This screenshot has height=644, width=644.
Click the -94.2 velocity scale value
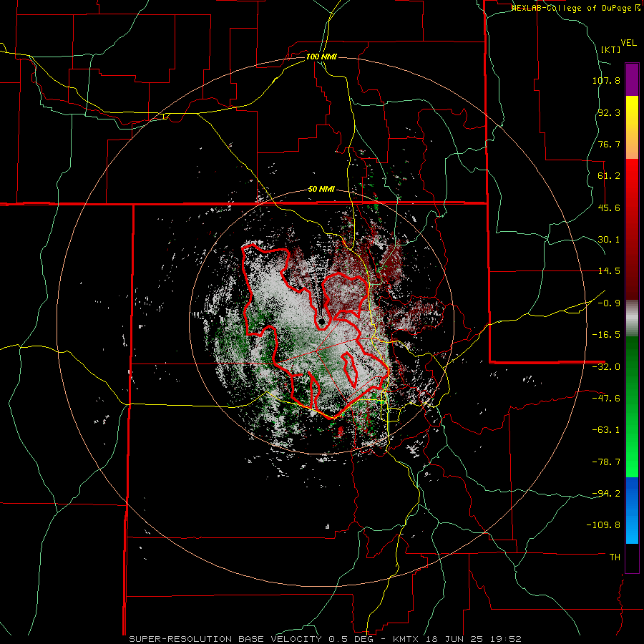[606, 493]
